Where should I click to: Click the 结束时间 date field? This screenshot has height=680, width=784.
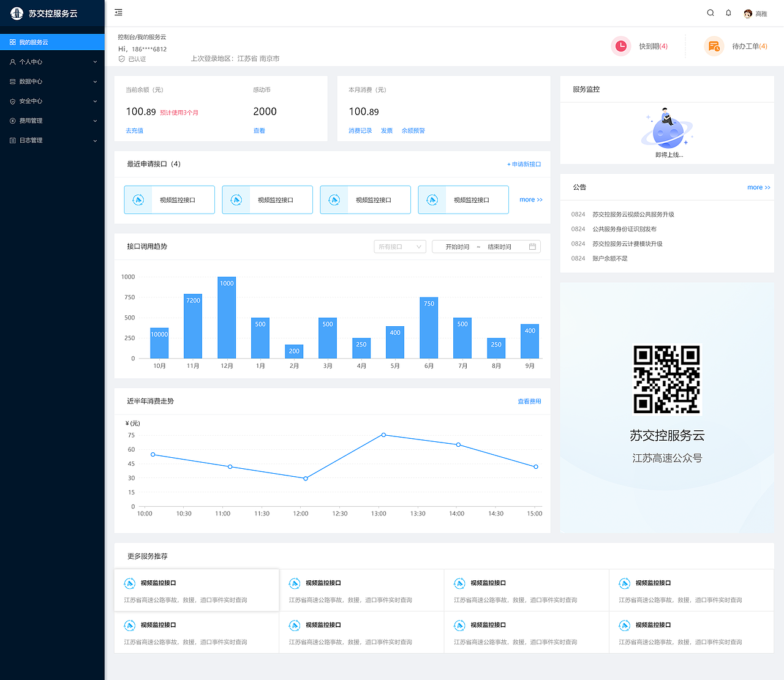click(499, 247)
